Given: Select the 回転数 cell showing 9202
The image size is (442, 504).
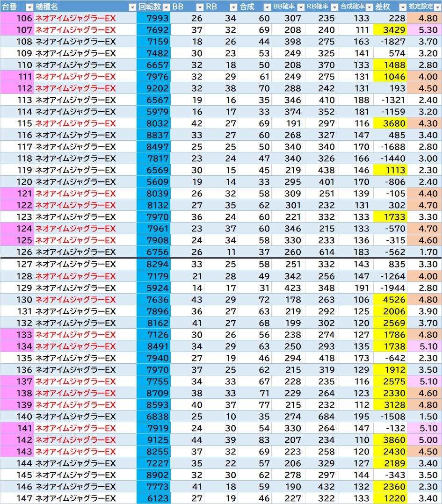Looking at the screenshot, I should coord(154,88).
